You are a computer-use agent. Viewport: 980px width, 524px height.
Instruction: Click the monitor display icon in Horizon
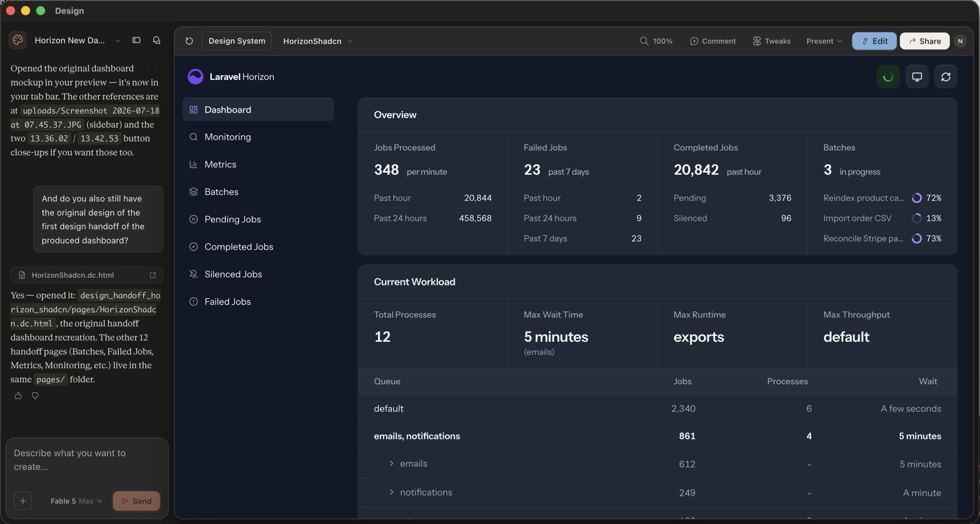click(917, 77)
